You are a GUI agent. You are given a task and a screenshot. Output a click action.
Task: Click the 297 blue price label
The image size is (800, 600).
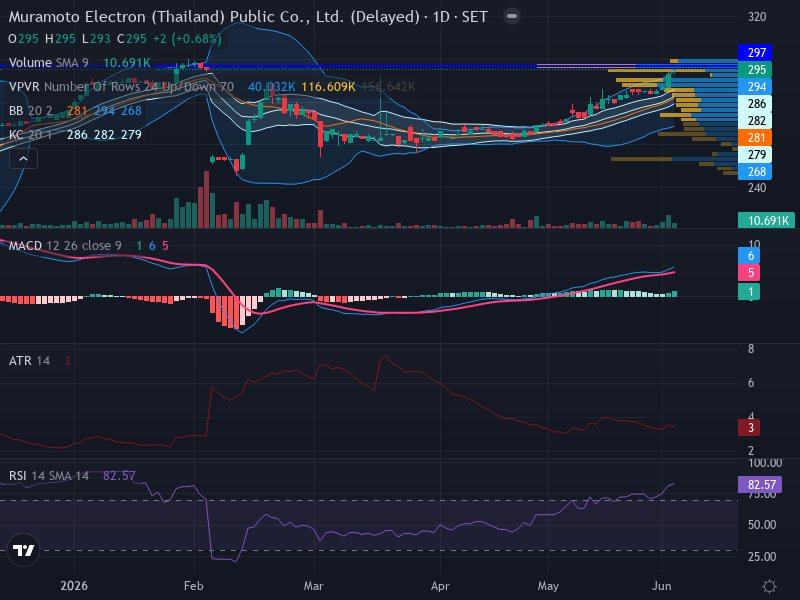755,53
